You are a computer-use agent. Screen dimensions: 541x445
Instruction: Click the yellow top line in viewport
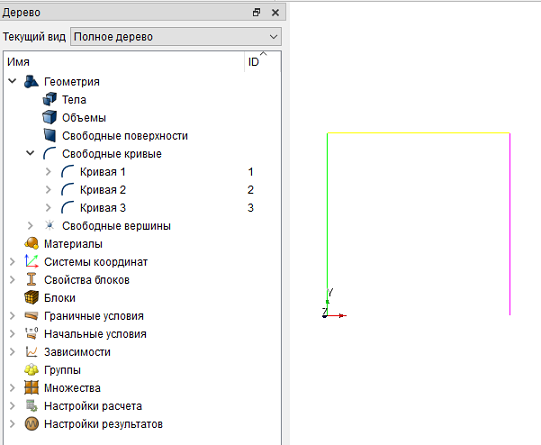(419, 132)
